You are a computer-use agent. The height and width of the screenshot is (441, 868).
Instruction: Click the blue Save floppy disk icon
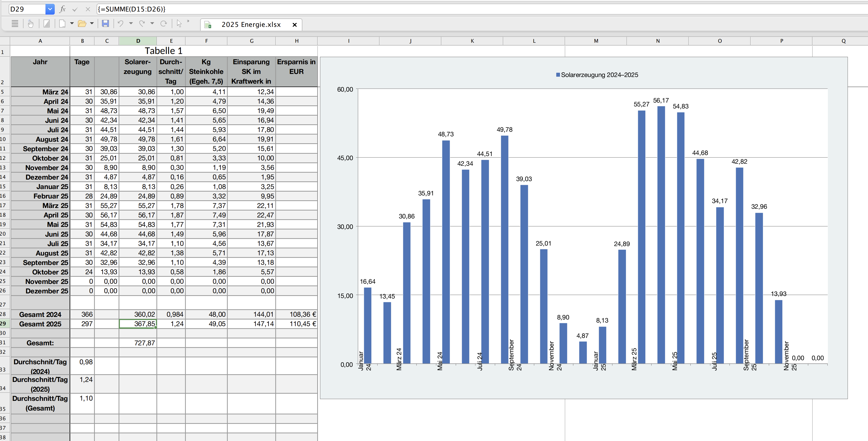click(x=106, y=24)
